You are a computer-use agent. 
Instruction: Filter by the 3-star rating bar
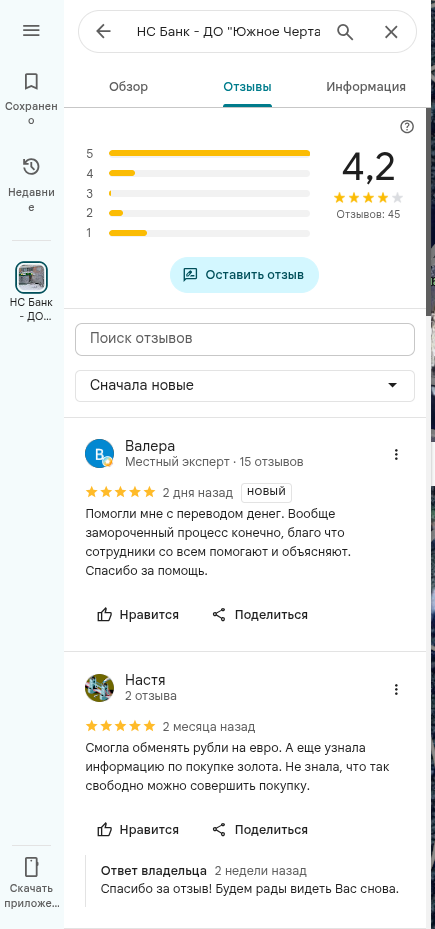click(199, 193)
